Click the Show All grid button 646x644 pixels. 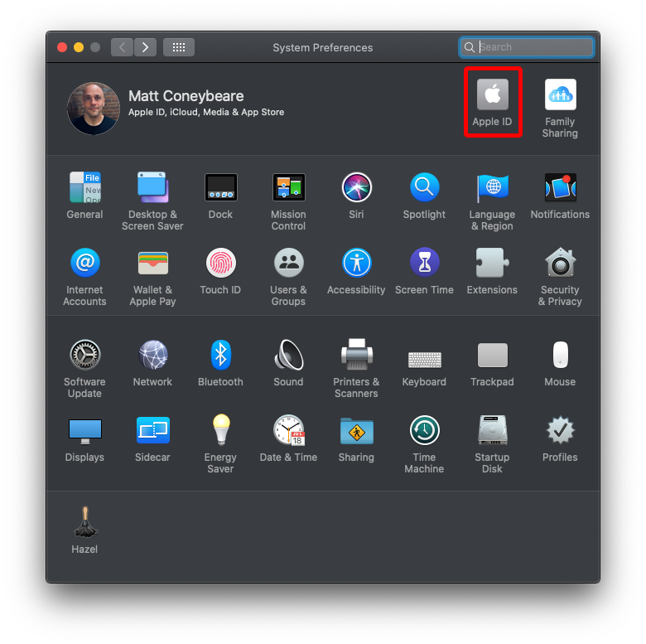179,47
